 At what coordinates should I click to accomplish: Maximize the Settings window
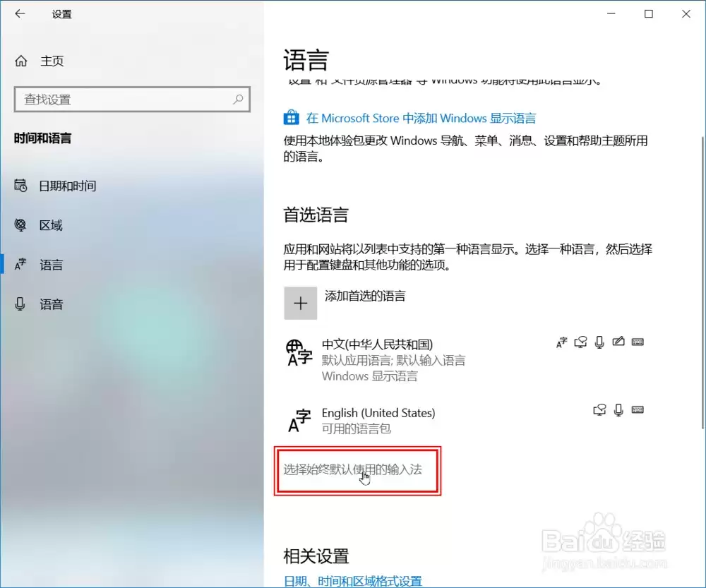(648, 14)
